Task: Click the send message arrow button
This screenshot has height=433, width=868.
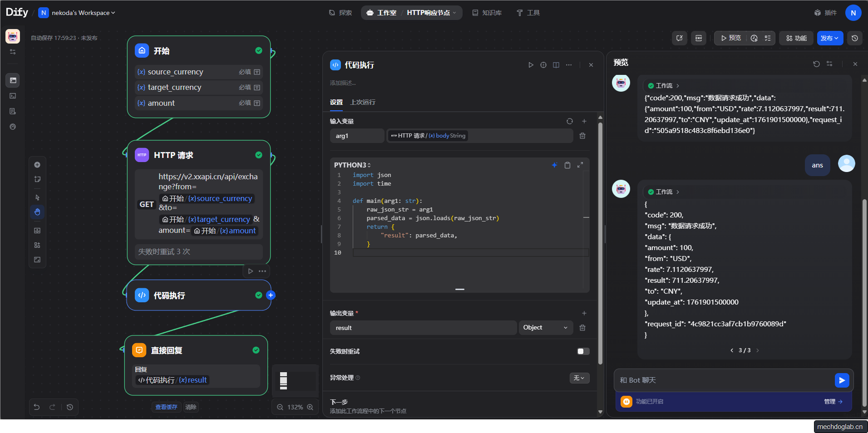Action: click(842, 380)
